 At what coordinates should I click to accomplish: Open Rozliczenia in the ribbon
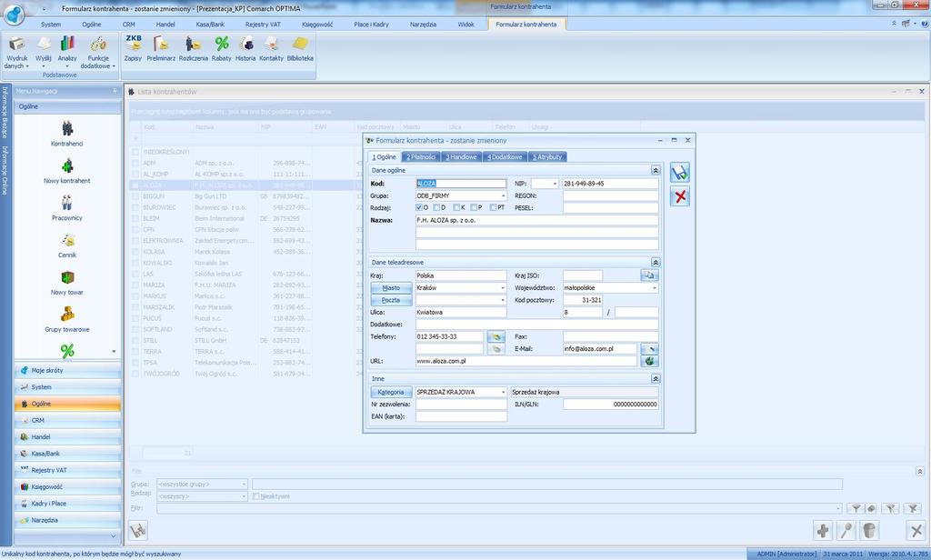coord(193,48)
